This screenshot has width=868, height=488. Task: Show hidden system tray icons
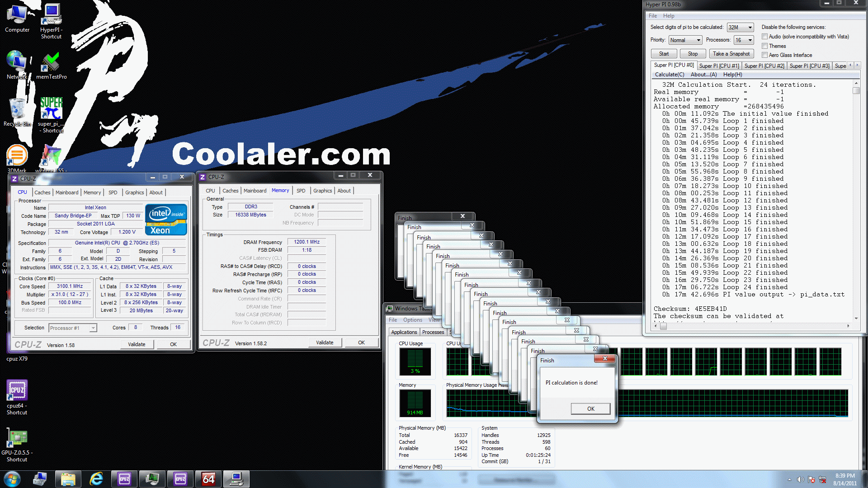coord(789,479)
